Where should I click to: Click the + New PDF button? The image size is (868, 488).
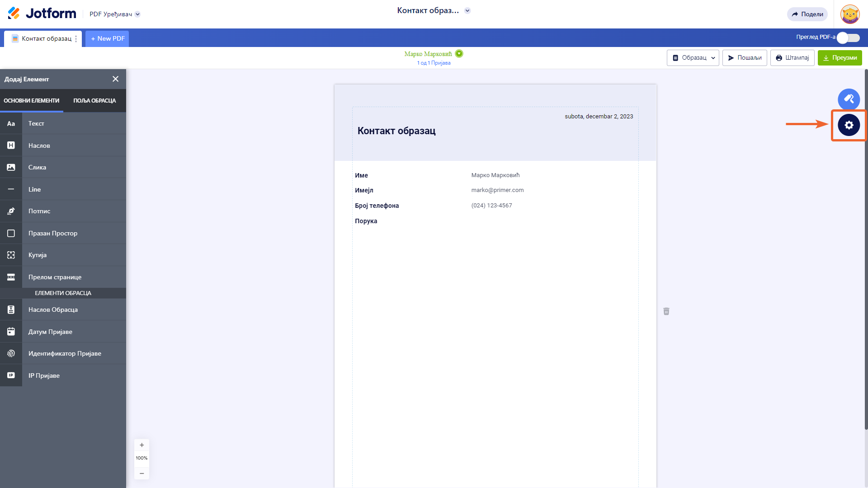point(108,39)
